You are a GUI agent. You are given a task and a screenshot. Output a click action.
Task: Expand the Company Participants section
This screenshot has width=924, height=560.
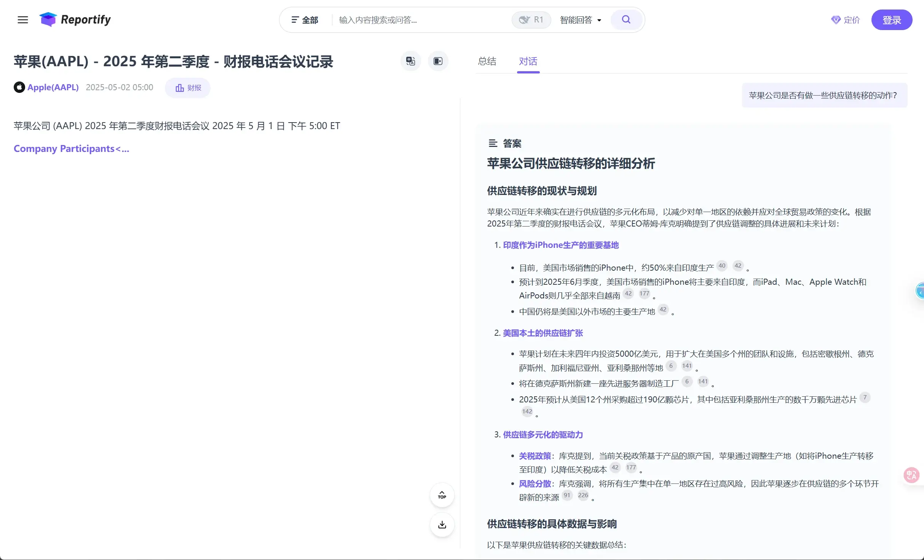[x=71, y=148]
